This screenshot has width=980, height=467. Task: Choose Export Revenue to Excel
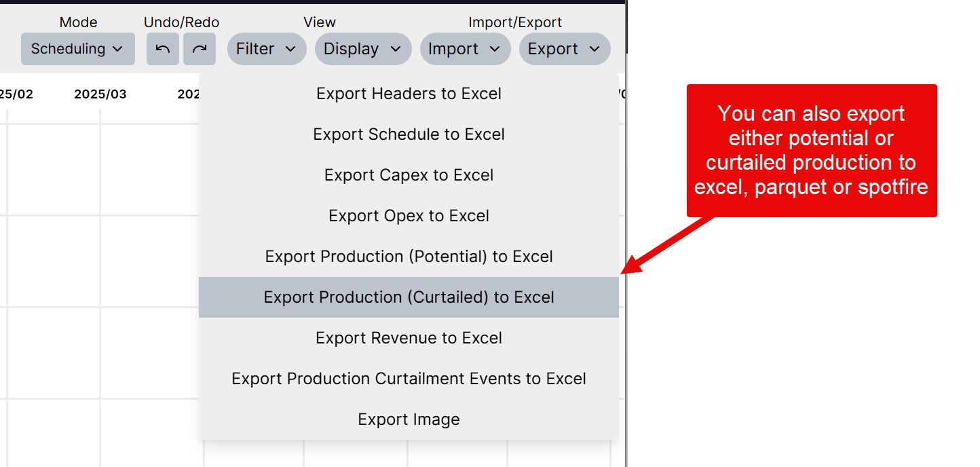[x=409, y=338]
